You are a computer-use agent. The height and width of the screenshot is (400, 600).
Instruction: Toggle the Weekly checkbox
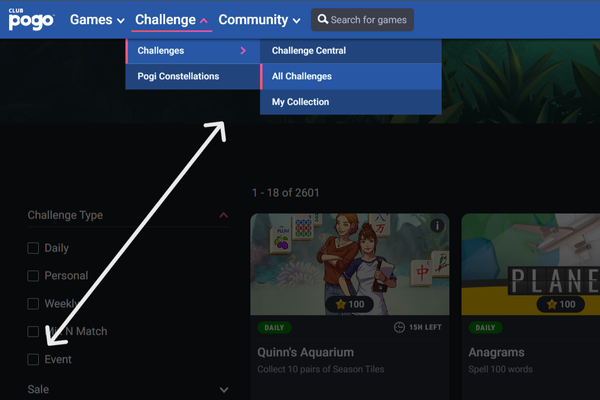coord(33,304)
